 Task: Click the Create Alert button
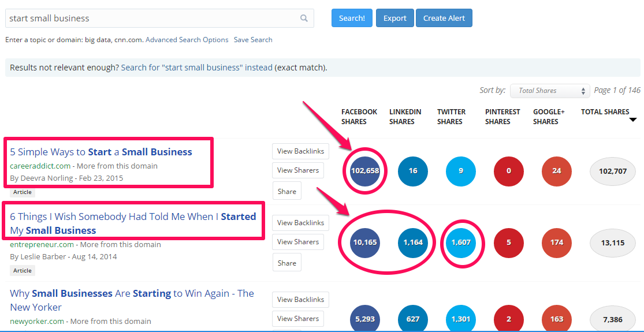(x=444, y=18)
